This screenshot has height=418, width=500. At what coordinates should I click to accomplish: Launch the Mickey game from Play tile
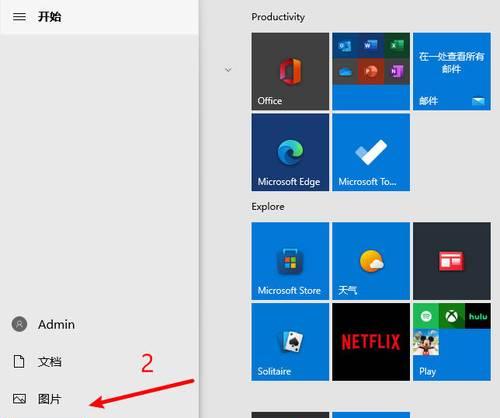pos(426,342)
